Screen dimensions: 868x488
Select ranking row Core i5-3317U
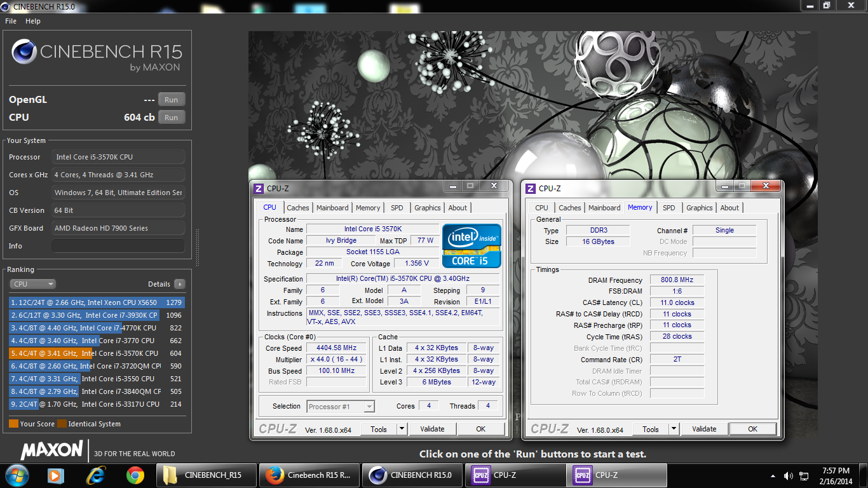[97, 404]
